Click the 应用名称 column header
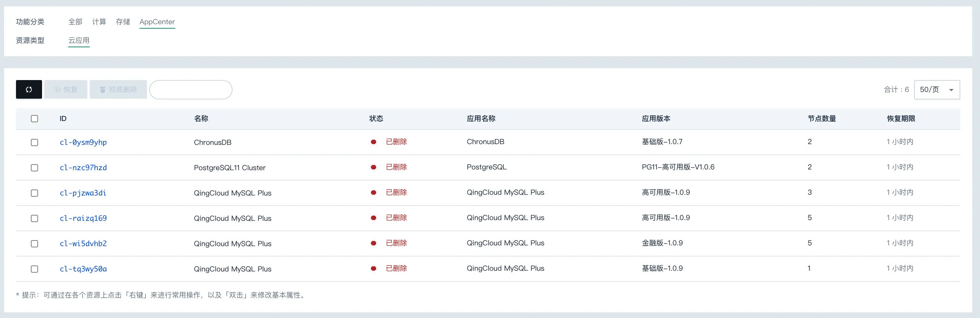The height and width of the screenshot is (318, 980). point(481,118)
